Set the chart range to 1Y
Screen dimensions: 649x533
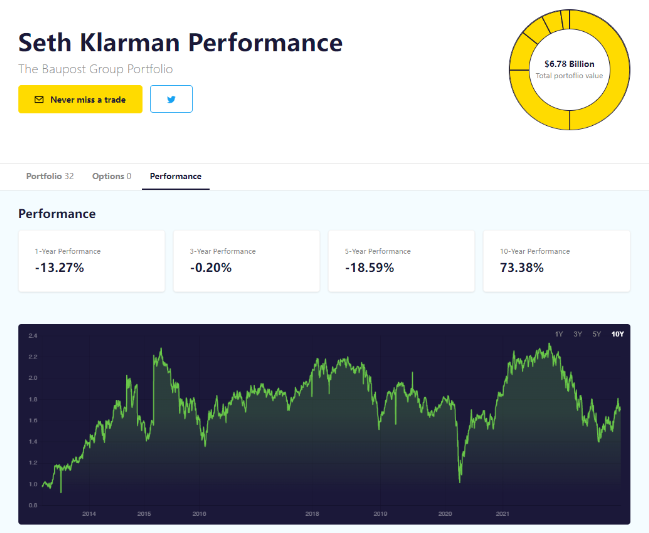click(x=559, y=334)
